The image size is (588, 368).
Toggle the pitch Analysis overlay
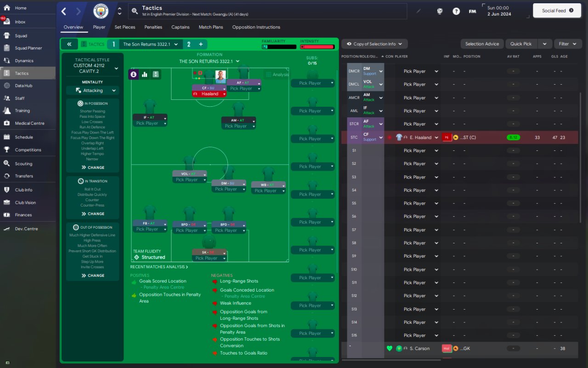[x=277, y=75]
